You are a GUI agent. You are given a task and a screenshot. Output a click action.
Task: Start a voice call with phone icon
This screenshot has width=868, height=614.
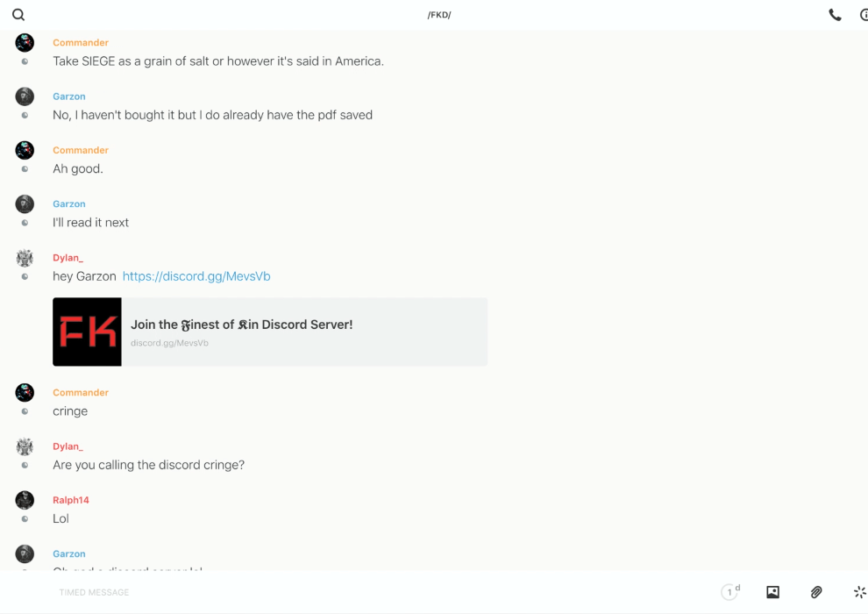pyautogui.click(x=835, y=15)
